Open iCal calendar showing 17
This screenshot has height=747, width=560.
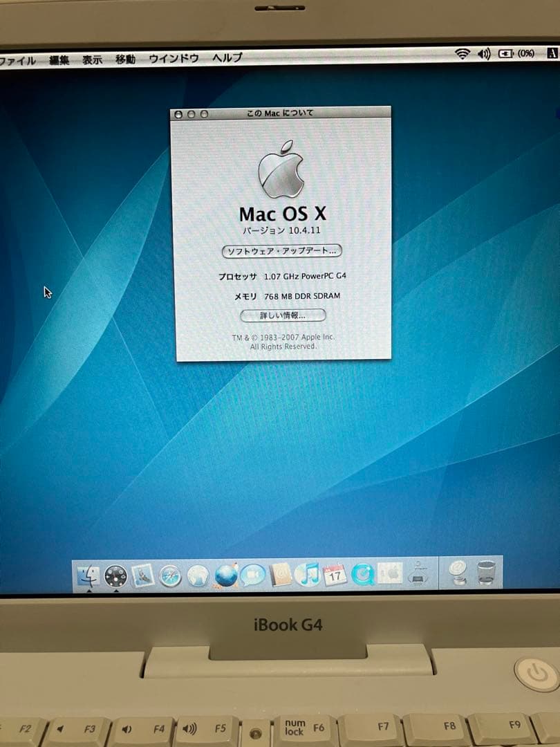point(335,575)
